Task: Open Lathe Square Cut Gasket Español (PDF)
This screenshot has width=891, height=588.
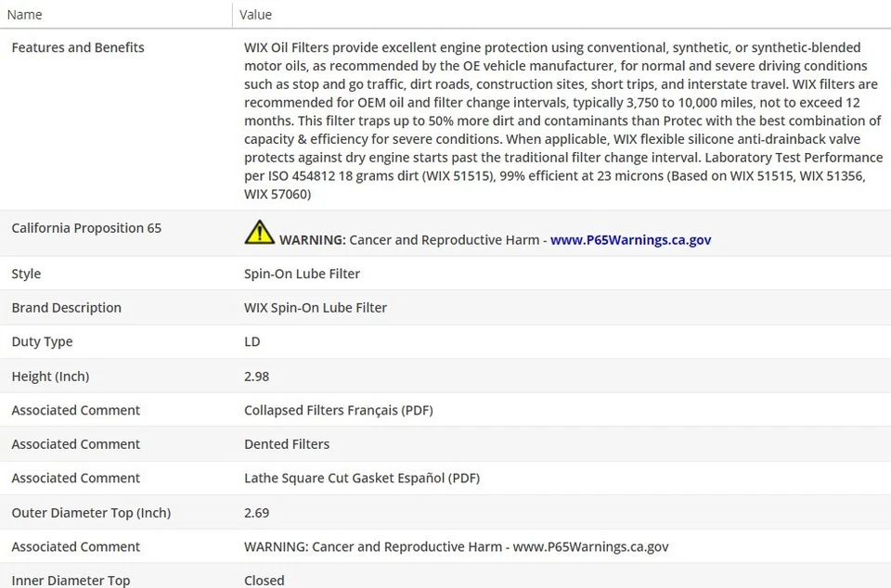Action: click(x=361, y=478)
